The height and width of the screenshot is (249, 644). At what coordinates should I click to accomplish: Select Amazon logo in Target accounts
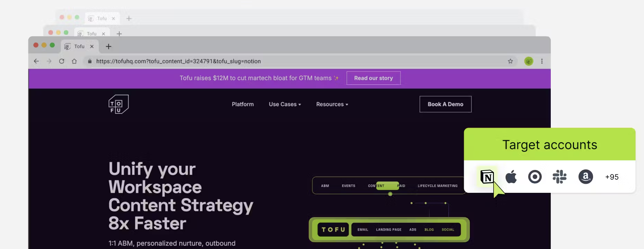pos(586,177)
